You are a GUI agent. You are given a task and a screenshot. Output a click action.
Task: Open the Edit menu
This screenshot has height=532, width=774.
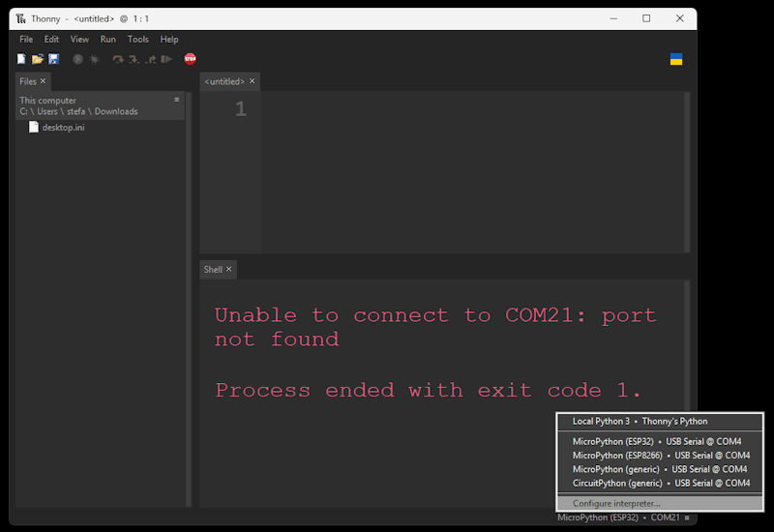pos(51,39)
